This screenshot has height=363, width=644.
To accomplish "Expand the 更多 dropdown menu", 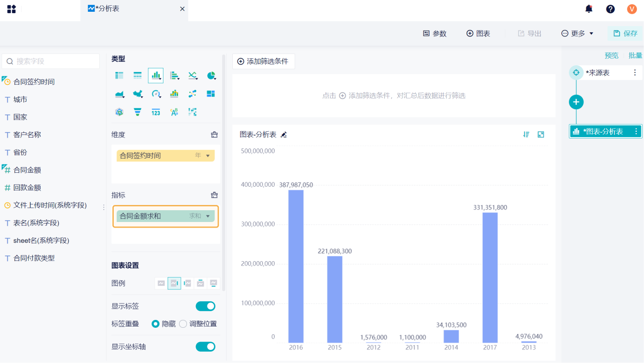I will tap(577, 34).
